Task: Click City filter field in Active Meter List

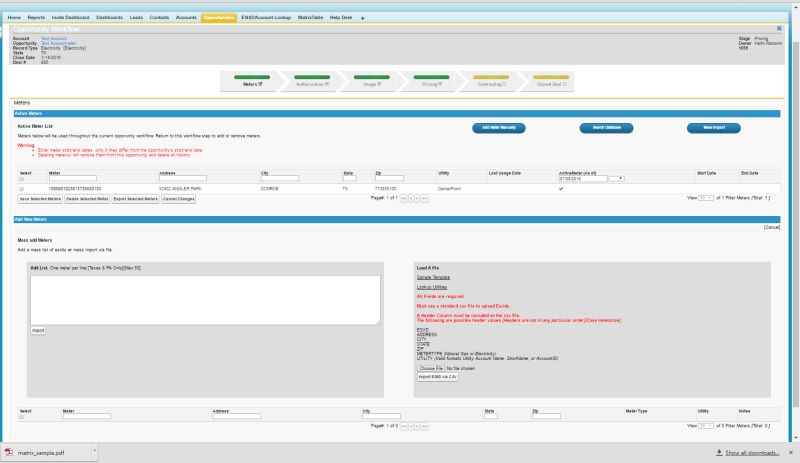Action: coord(280,178)
